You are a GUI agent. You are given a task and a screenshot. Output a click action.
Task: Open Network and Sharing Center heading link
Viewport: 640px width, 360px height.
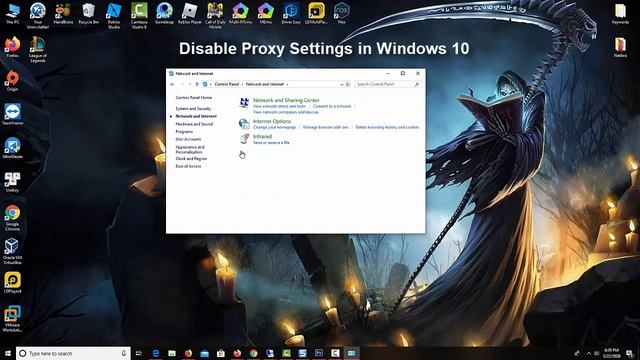tap(286, 100)
